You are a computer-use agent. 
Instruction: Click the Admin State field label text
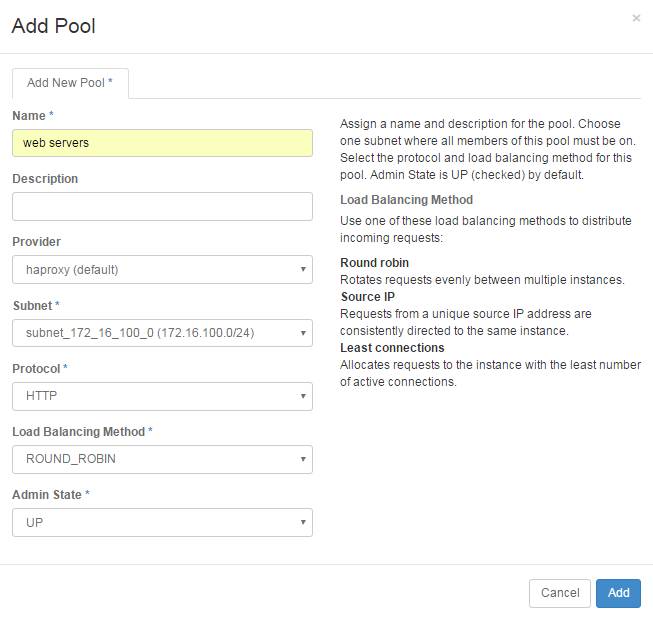point(47,495)
